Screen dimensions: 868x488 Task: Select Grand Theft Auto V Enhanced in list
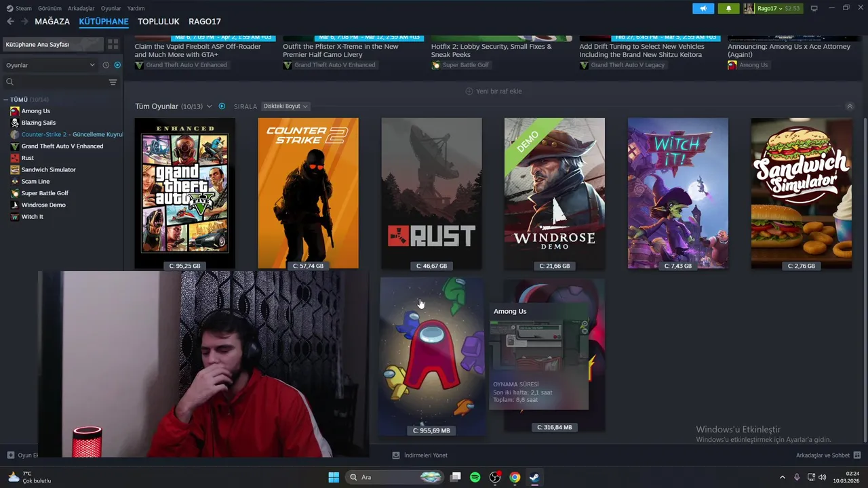click(x=62, y=146)
